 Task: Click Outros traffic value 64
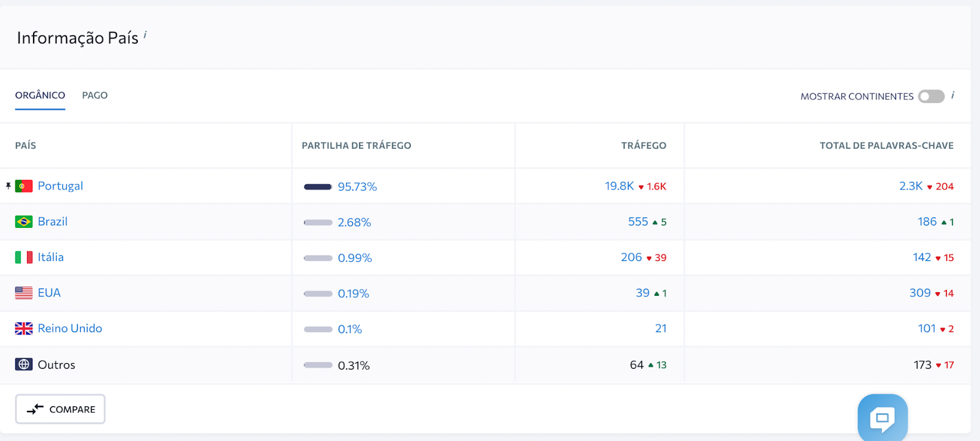coord(637,364)
